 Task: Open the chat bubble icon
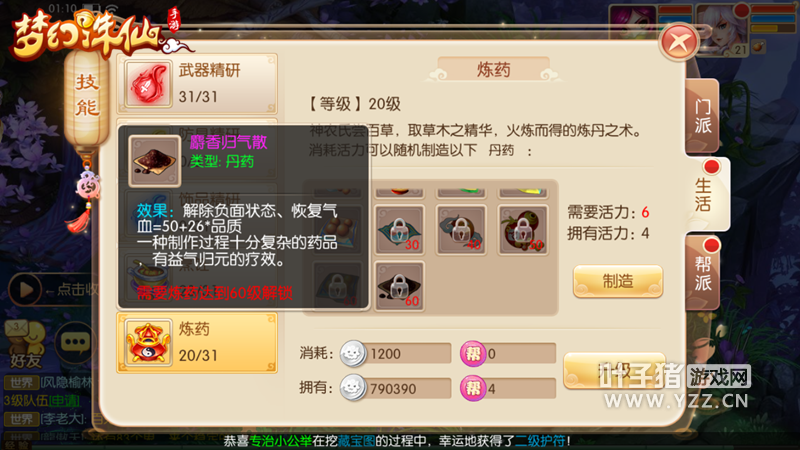click(75, 342)
